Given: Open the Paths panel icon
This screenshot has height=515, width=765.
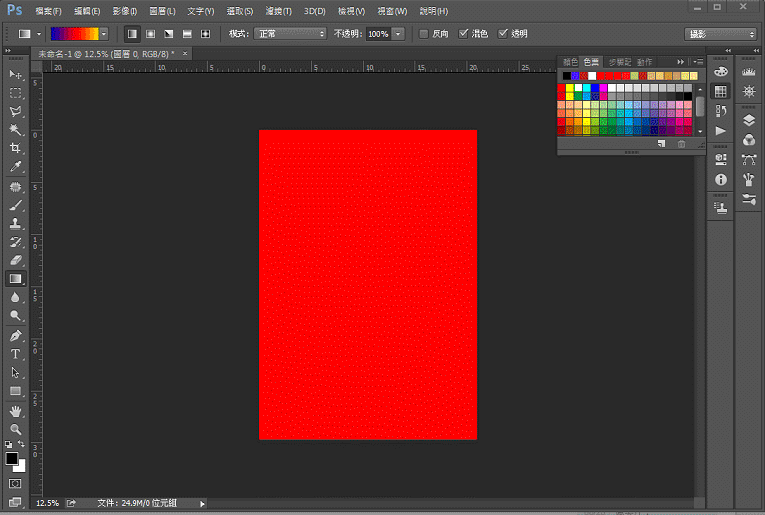Looking at the screenshot, I should click(749, 159).
